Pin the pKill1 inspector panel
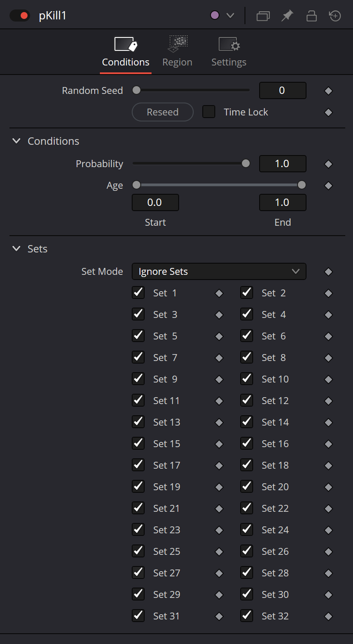 pos(287,16)
